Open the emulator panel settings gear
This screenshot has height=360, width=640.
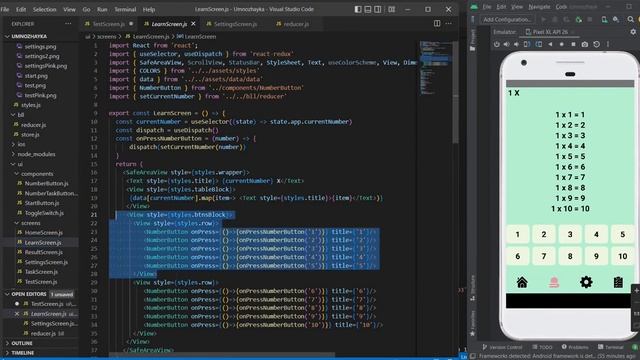pos(633,31)
